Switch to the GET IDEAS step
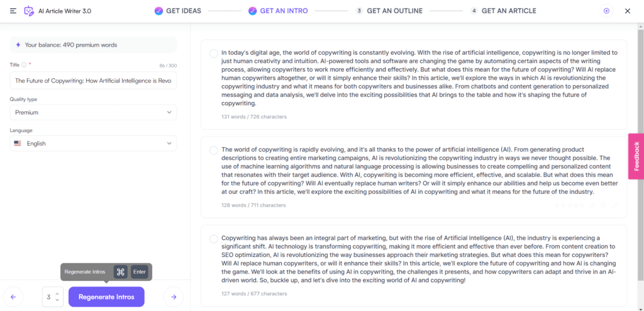This screenshot has height=311, width=644. click(x=178, y=11)
